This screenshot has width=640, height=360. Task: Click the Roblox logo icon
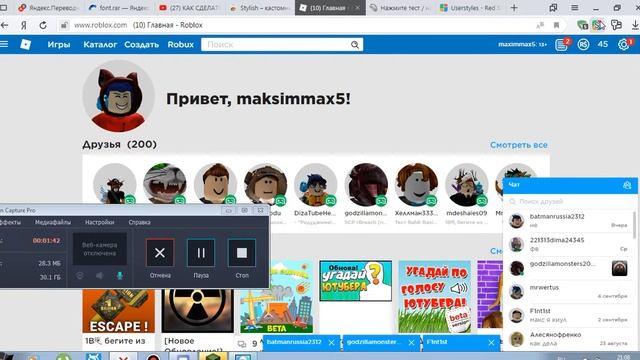(x=25, y=44)
